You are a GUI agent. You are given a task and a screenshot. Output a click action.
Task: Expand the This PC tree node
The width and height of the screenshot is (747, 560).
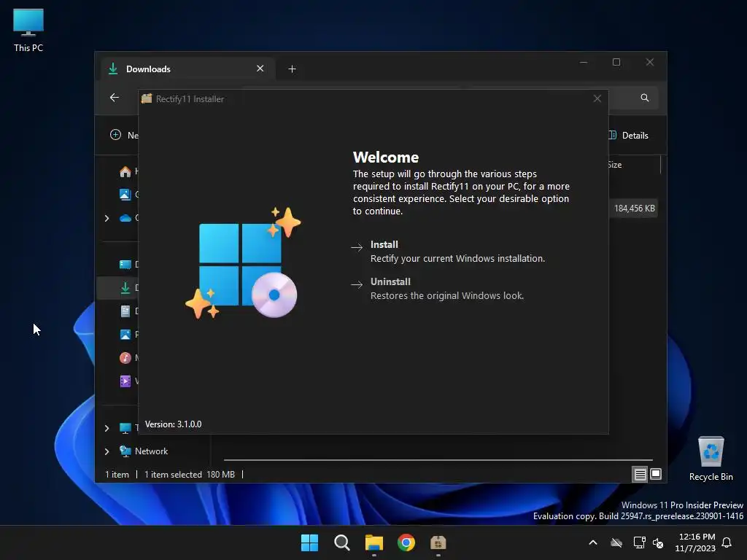pos(107,428)
